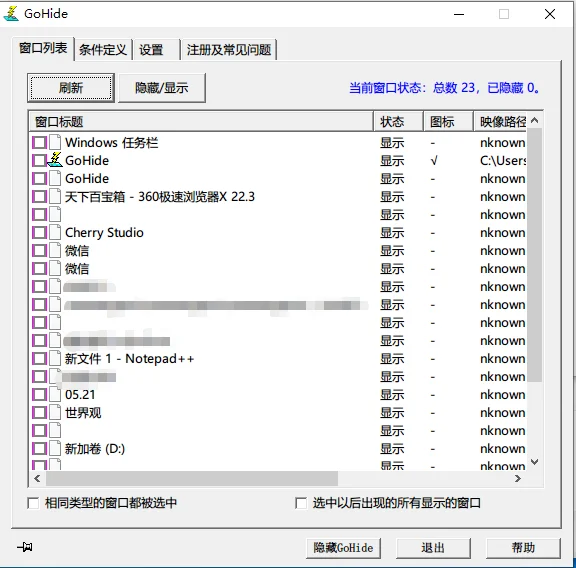Click the 当前窗口状态 status text

click(x=444, y=87)
